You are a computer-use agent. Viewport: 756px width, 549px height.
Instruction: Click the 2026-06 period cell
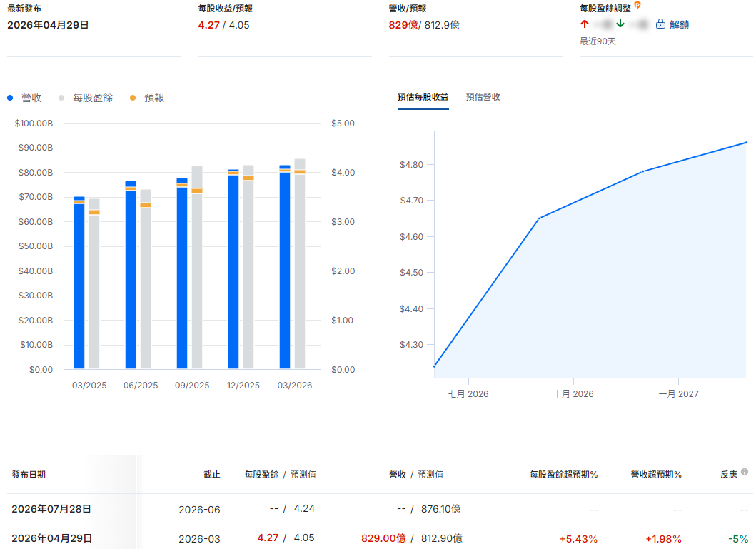pos(199,510)
